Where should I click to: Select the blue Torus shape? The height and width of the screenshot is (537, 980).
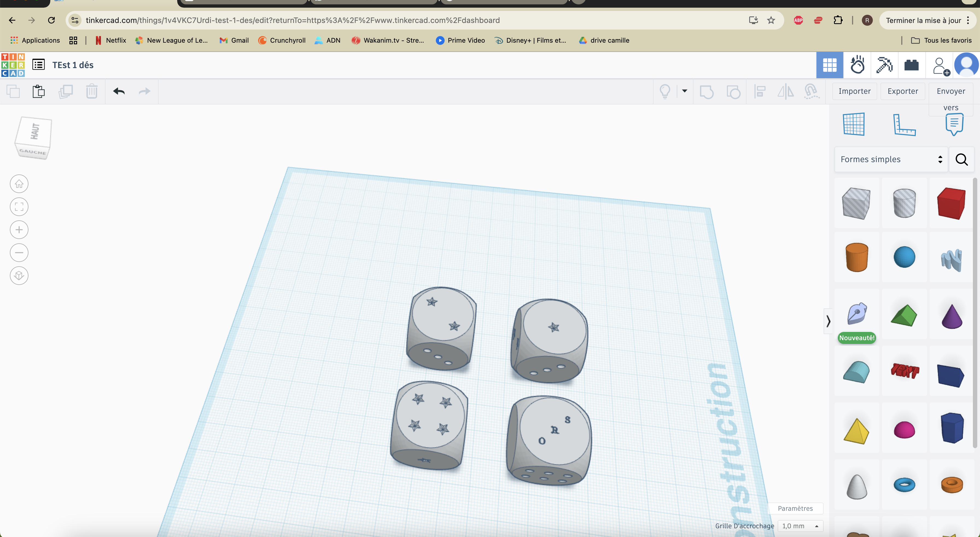[904, 485]
